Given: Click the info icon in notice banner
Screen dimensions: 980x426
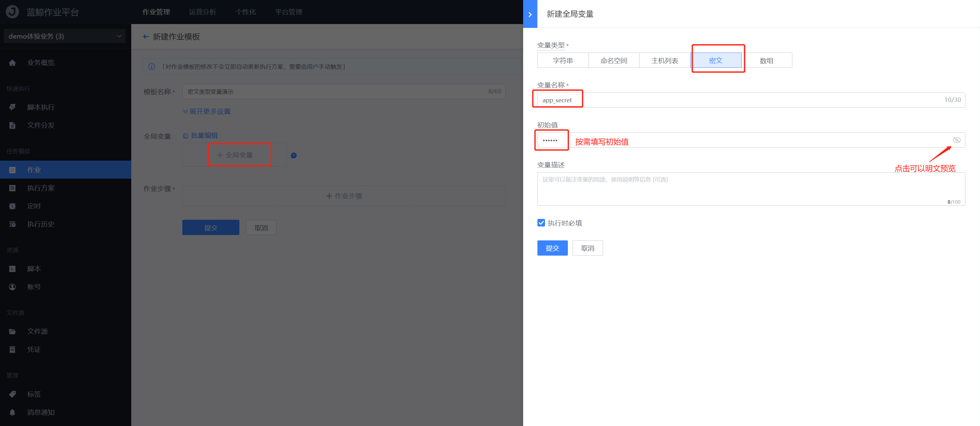Looking at the screenshot, I should tap(152, 67).
